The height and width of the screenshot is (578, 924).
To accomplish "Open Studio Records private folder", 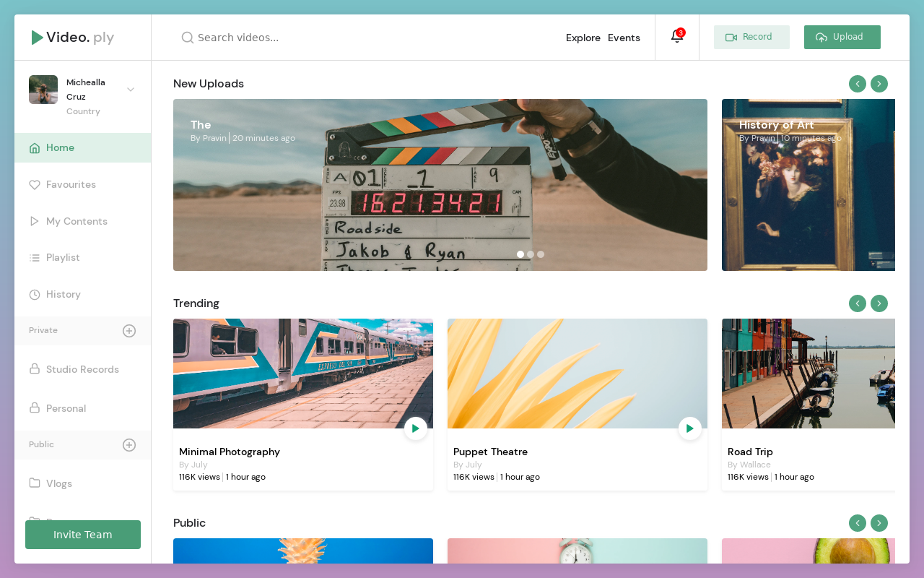I will pyautogui.click(x=82, y=370).
